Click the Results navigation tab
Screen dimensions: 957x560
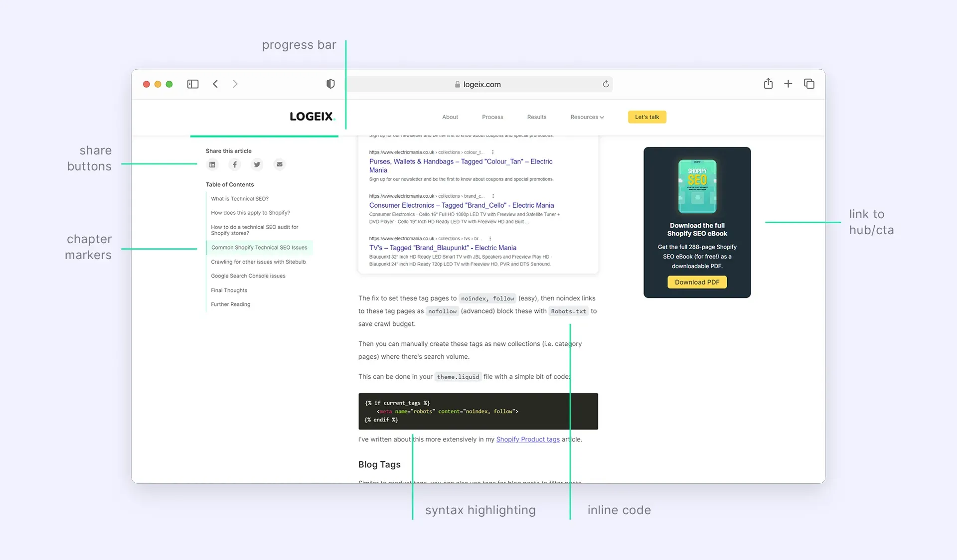click(536, 117)
